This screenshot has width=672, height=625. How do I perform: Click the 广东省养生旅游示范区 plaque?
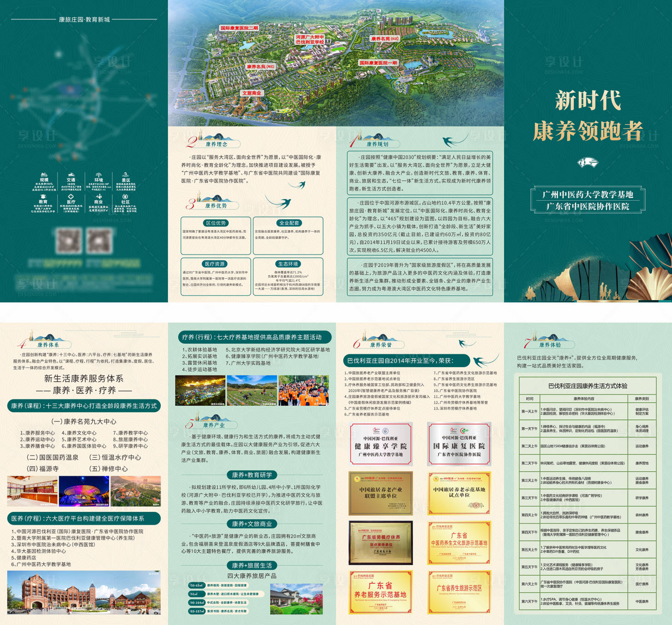click(459, 591)
